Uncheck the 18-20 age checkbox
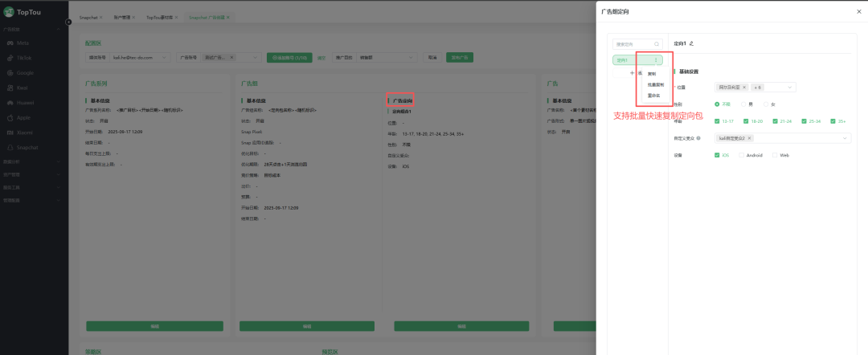Image resolution: width=868 pixels, height=355 pixels. (x=746, y=121)
